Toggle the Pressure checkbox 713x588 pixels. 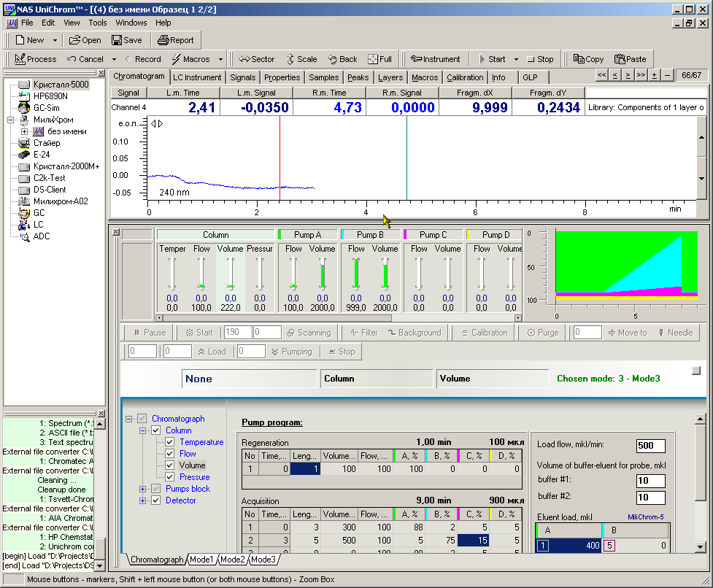point(169,477)
